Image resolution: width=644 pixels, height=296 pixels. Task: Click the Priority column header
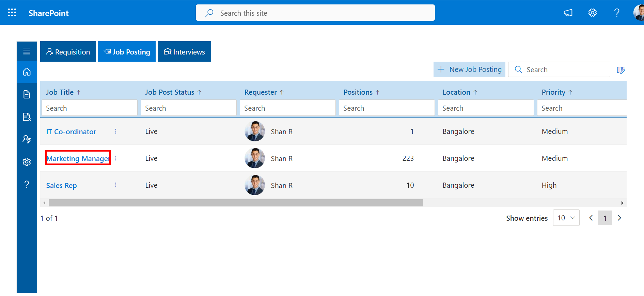pyautogui.click(x=553, y=92)
